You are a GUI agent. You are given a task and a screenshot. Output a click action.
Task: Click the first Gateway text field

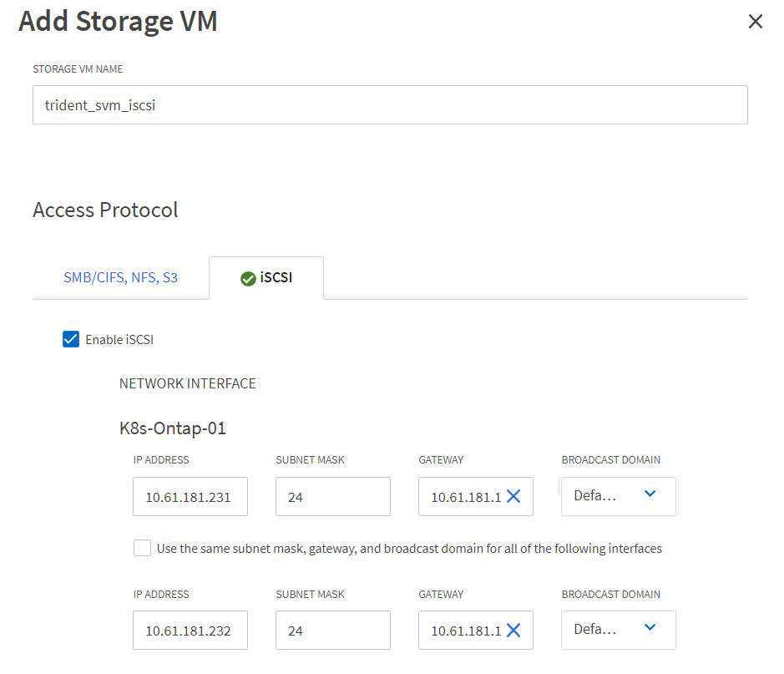465,497
